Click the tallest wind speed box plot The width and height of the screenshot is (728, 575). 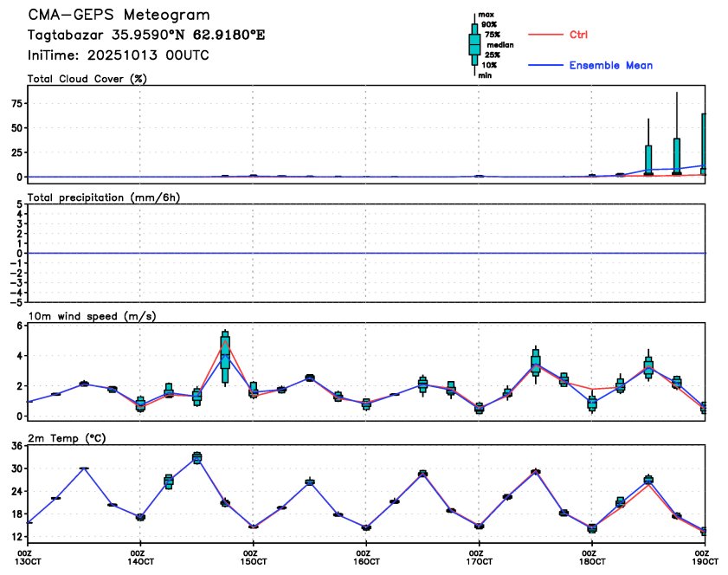tap(225, 355)
